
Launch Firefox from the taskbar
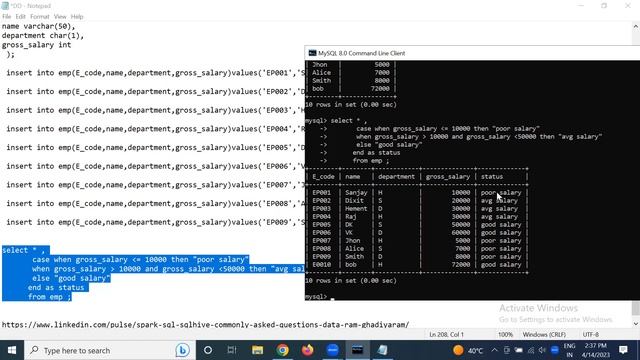307,350
